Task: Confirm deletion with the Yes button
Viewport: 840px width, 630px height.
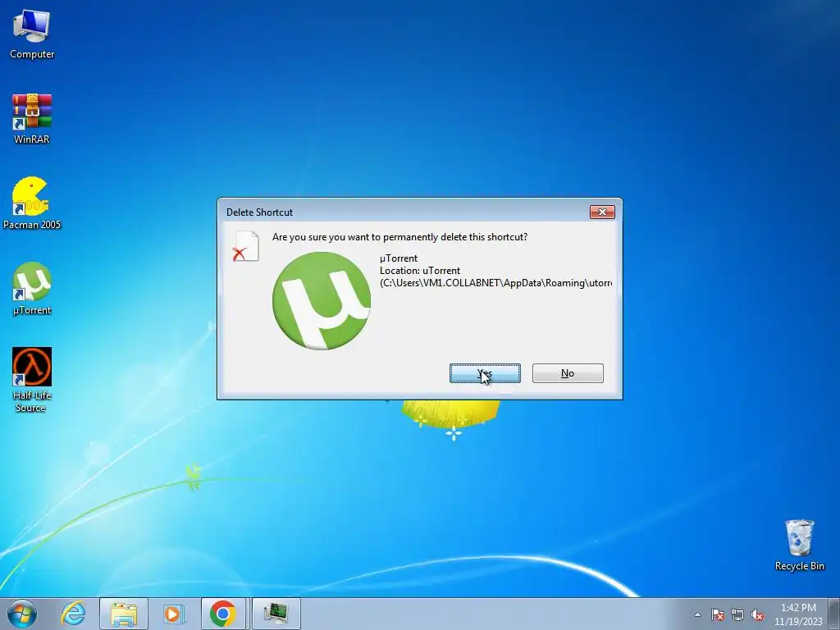Action: (x=485, y=373)
